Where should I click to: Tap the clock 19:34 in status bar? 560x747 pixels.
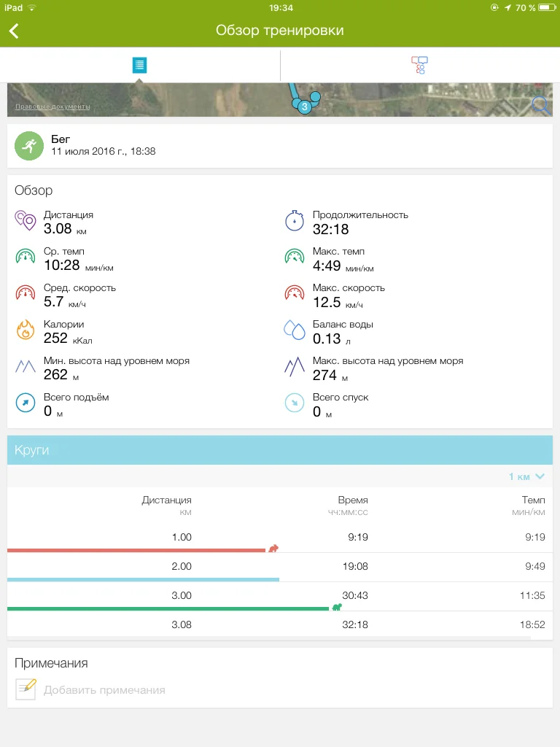(281, 7)
